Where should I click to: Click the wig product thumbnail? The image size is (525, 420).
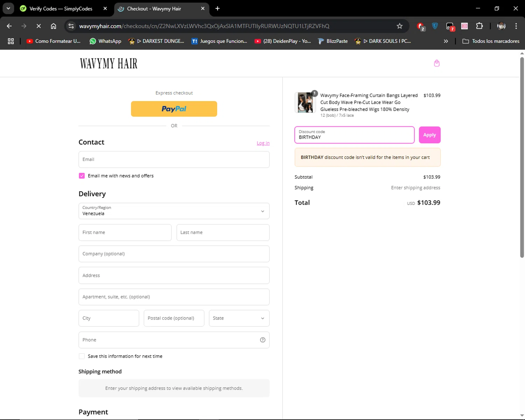(305, 103)
